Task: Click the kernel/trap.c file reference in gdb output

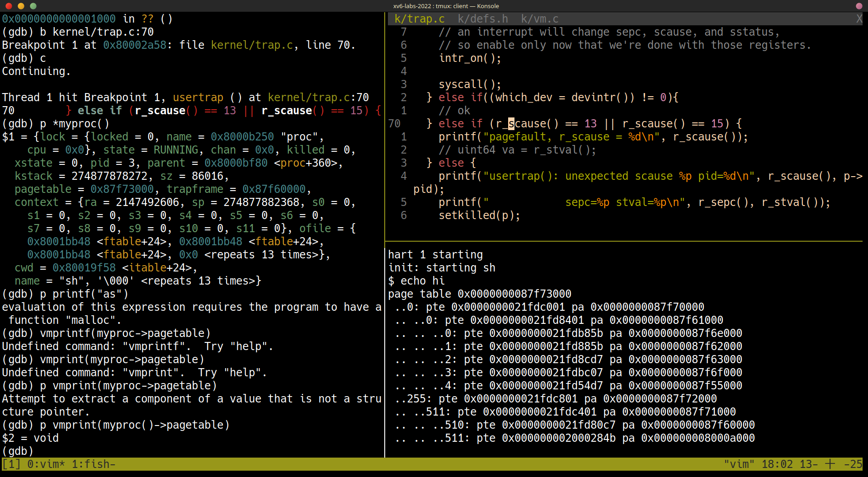Action: [252, 45]
